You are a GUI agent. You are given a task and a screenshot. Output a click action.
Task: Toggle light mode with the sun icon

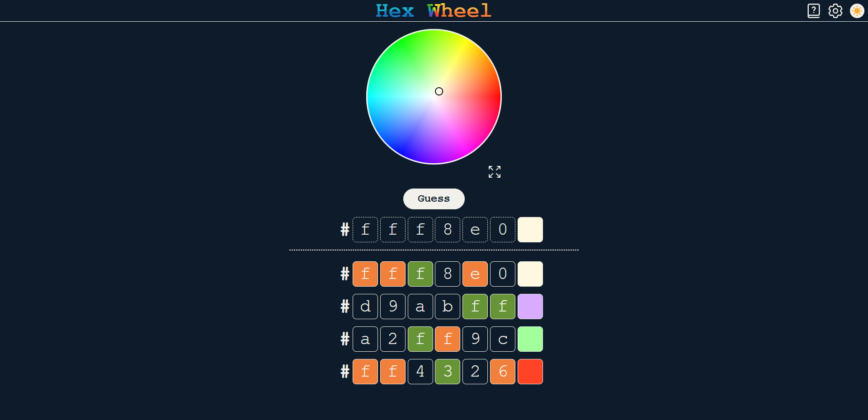coord(857,11)
